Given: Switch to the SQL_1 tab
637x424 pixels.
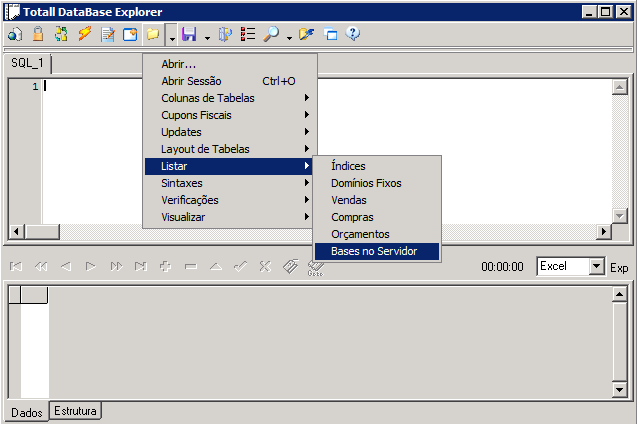Looking at the screenshot, I should click(27, 63).
